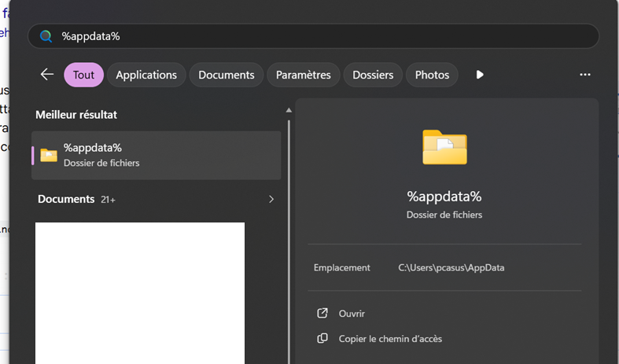Choose the Photos filter
The width and height of the screenshot is (619, 364).
coord(432,75)
